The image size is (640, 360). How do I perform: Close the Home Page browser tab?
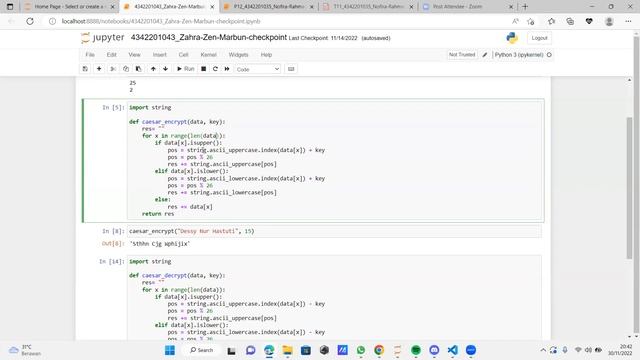pos(113,7)
